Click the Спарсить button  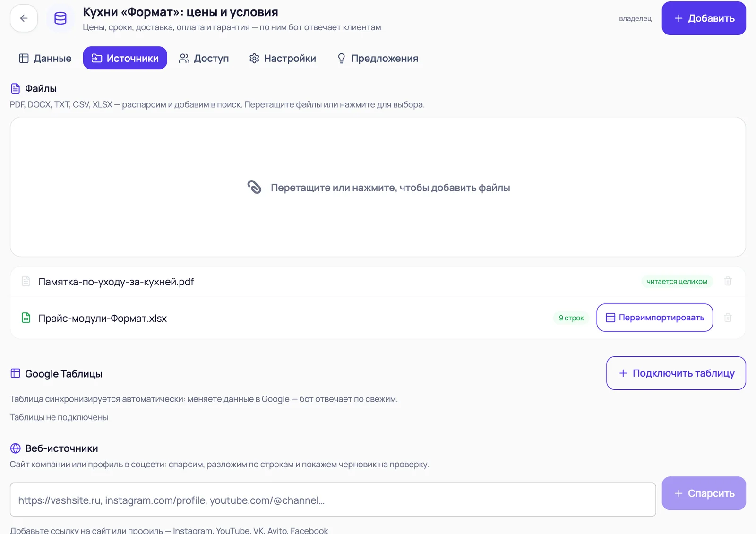pyautogui.click(x=704, y=493)
